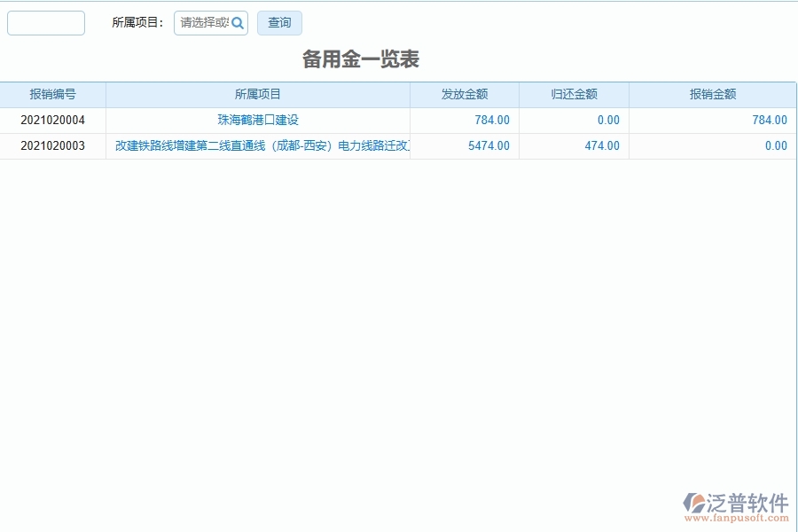Screen dimensions: 798x532
Task: Open the 珠海鹤港口建设 project link
Action: tap(256, 120)
